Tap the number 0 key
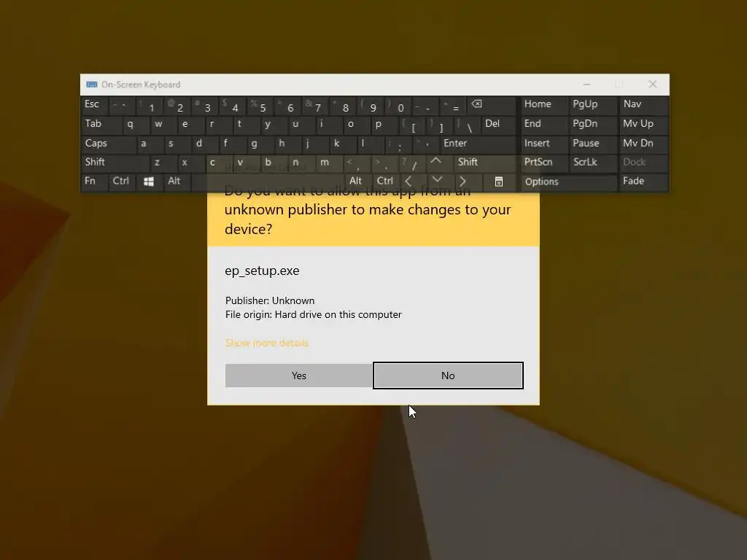 398,105
